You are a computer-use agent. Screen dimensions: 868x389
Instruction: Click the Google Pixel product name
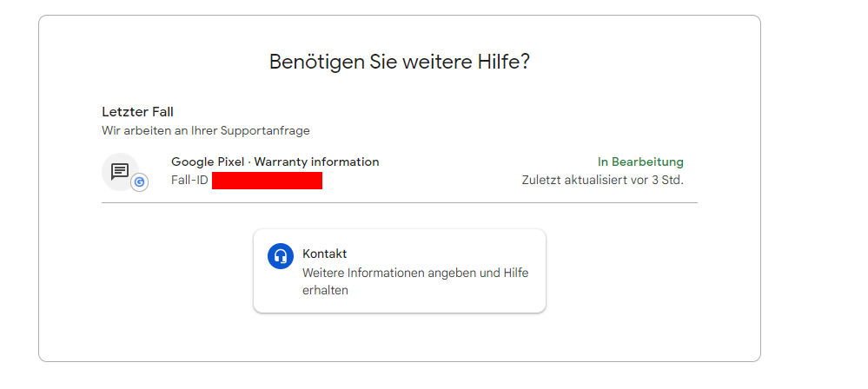[x=208, y=162]
